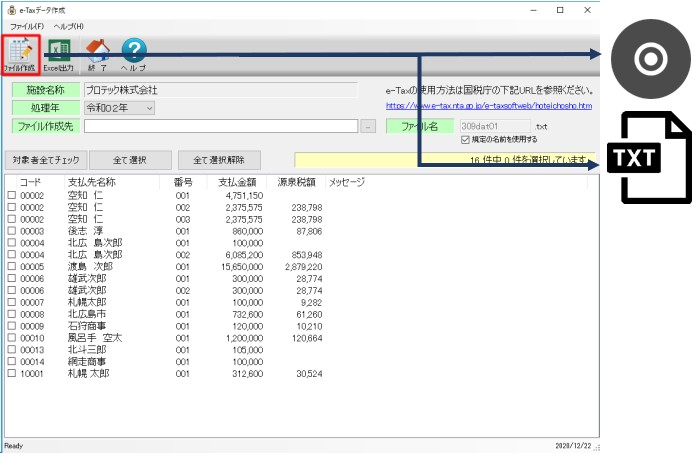Click the 施設名称 field プロテック株式会社
This screenshot has height=454, width=695.
[221, 90]
